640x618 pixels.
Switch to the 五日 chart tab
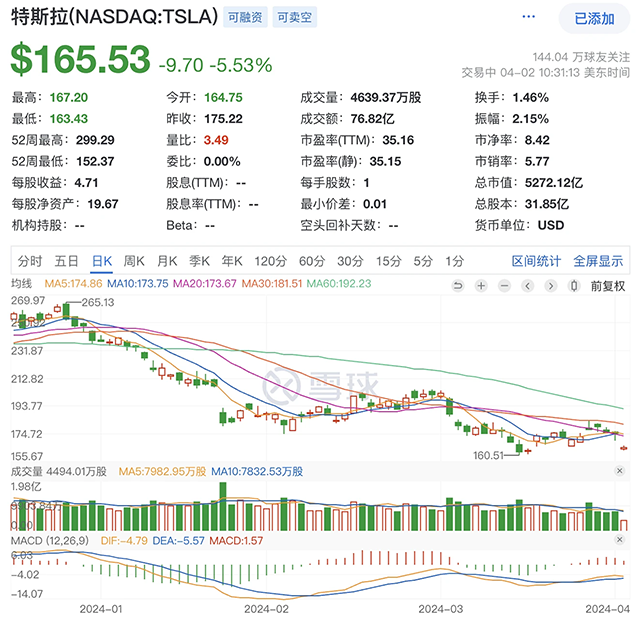click(x=66, y=261)
